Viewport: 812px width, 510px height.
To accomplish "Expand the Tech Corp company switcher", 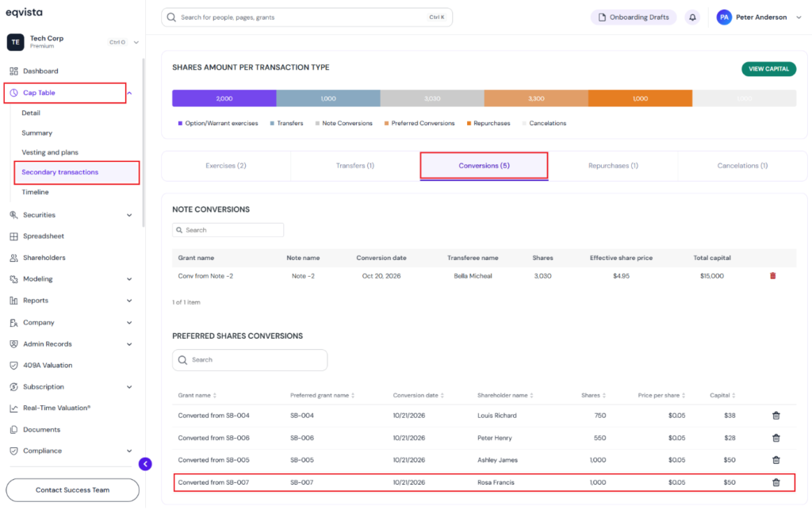I will click(x=136, y=43).
